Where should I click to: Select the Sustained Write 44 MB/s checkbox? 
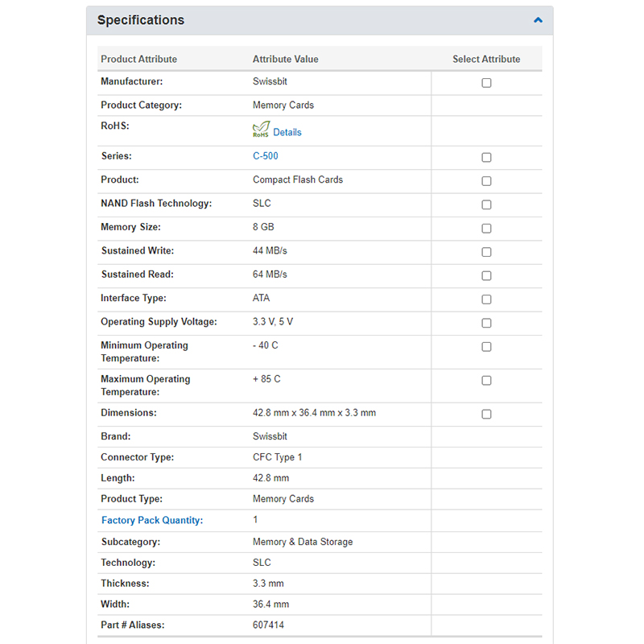coord(486,252)
